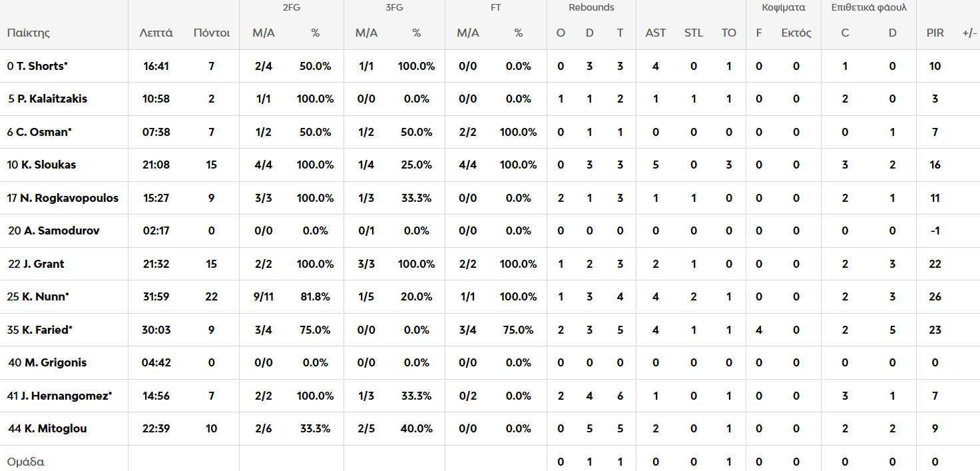The height and width of the screenshot is (471, 980).
Task: Open K. Mitoglou player page
Action: (55, 428)
